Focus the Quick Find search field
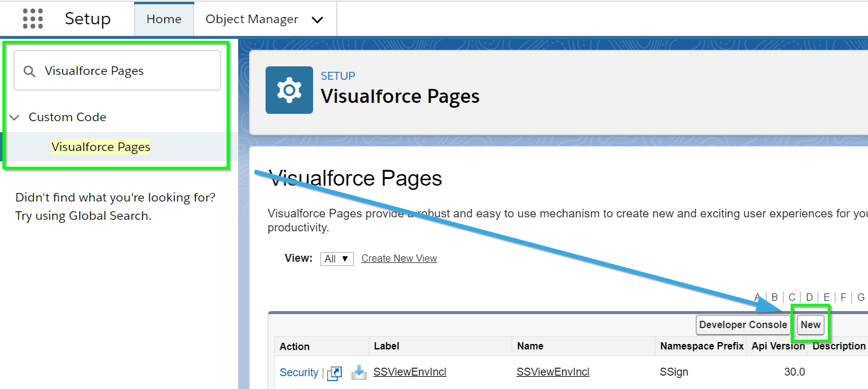Image resolution: width=868 pixels, height=389 pixels. (x=117, y=71)
